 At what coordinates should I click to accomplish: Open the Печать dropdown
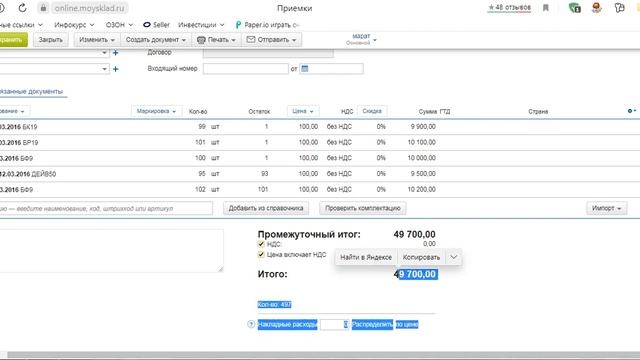click(216, 40)
